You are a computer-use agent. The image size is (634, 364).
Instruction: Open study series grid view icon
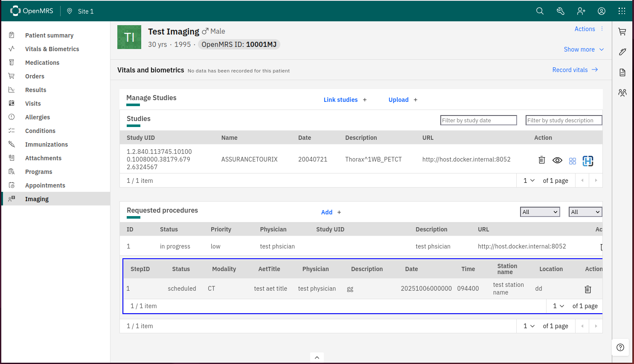(573, 161)
